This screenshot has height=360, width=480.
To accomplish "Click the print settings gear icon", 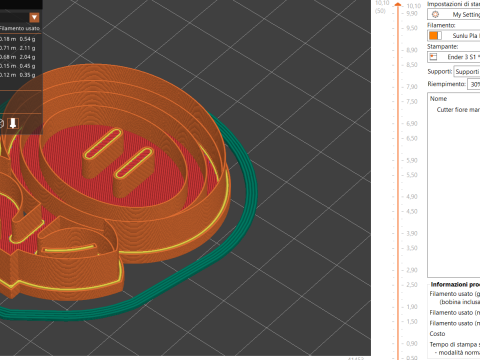I will [x=435, y=14].
